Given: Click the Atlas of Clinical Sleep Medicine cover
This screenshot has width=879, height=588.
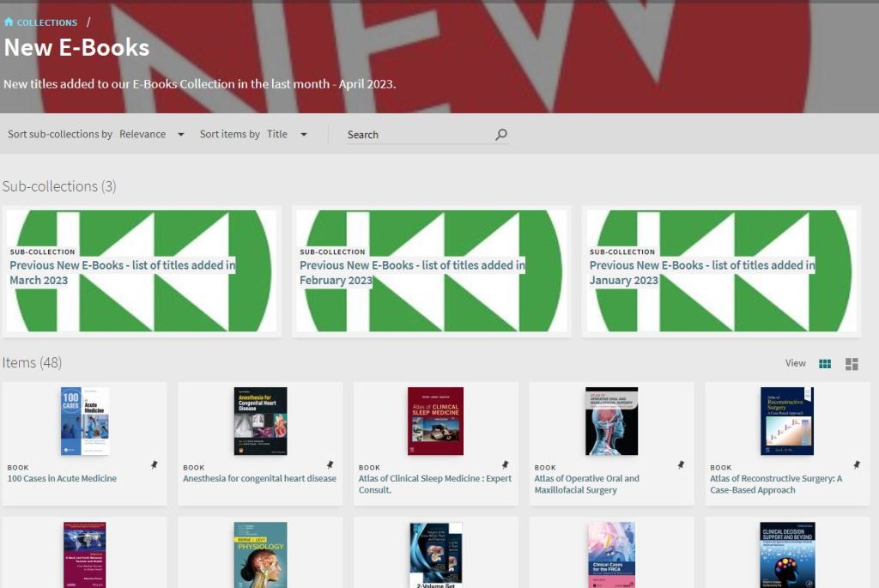Looking at the screenshot, I should click(435, 421).
